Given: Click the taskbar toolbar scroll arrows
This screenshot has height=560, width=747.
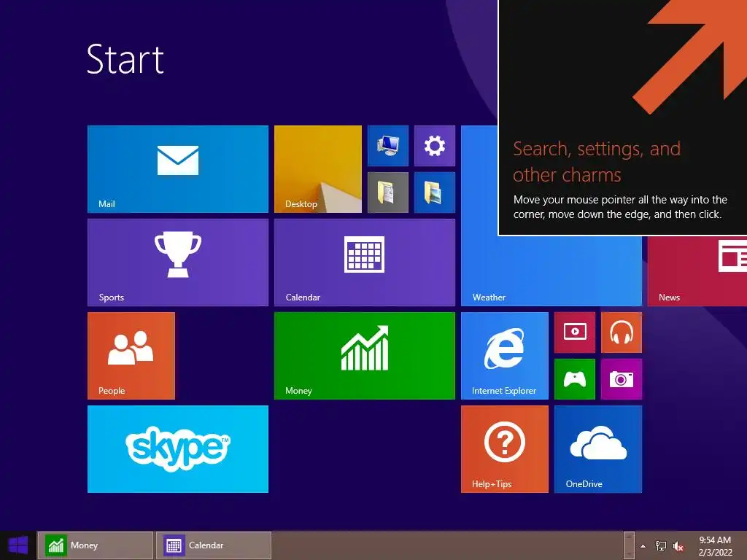Looking at the screenshot, I should pos(629,545).
